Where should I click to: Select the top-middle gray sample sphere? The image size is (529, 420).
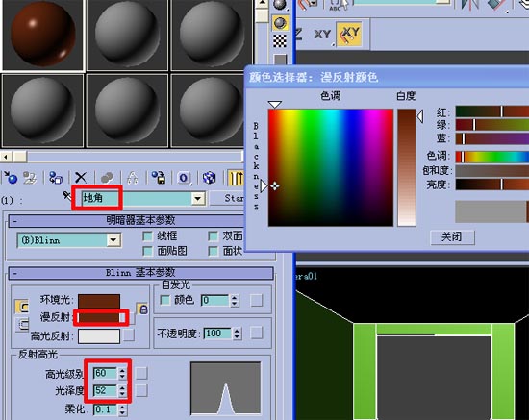[x=127, y=34]
